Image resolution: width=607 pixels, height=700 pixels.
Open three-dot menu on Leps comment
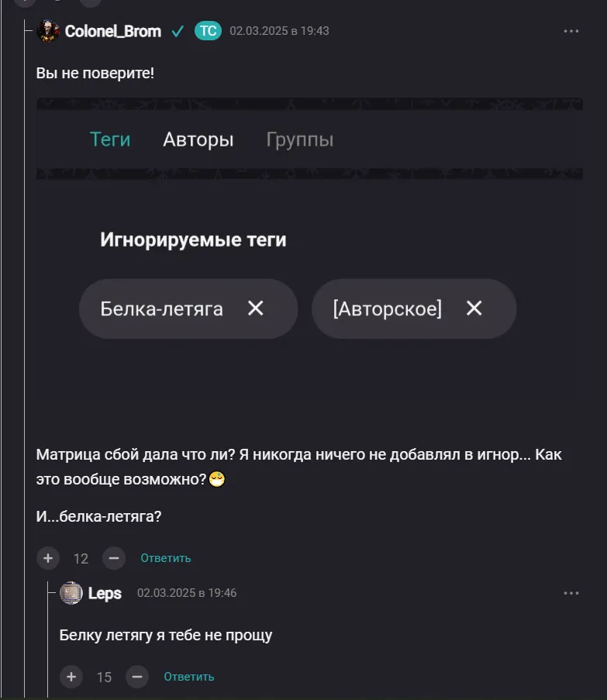tap(571, 593)
